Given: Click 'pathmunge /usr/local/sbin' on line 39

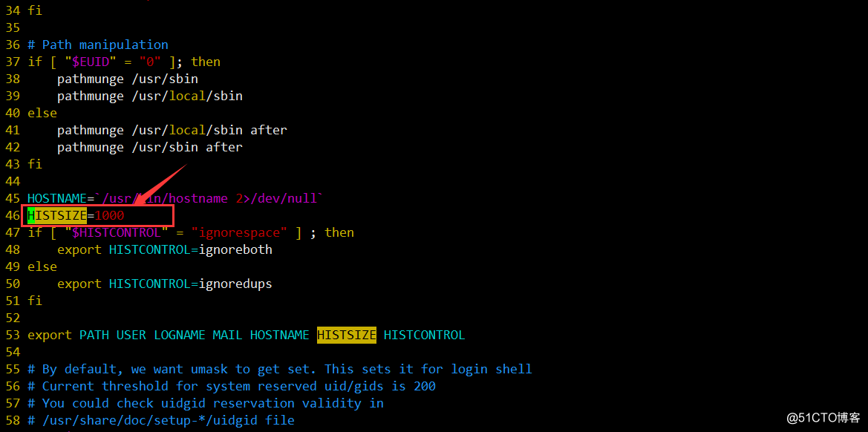Looking at the screenshot, I should point(150,96).
